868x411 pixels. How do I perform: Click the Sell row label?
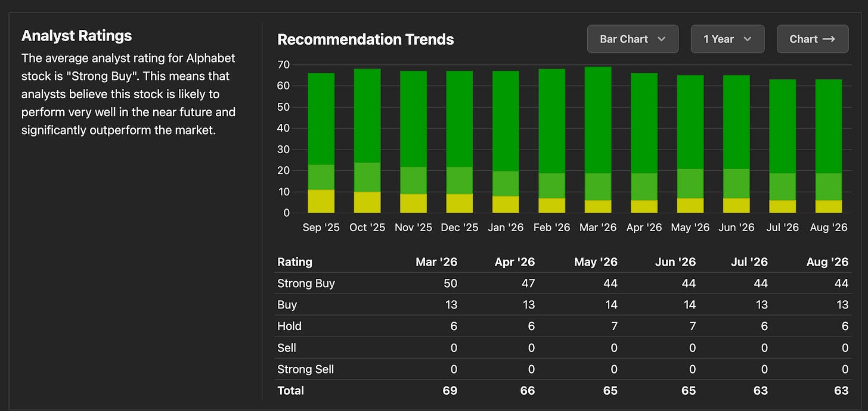[287, 348]
